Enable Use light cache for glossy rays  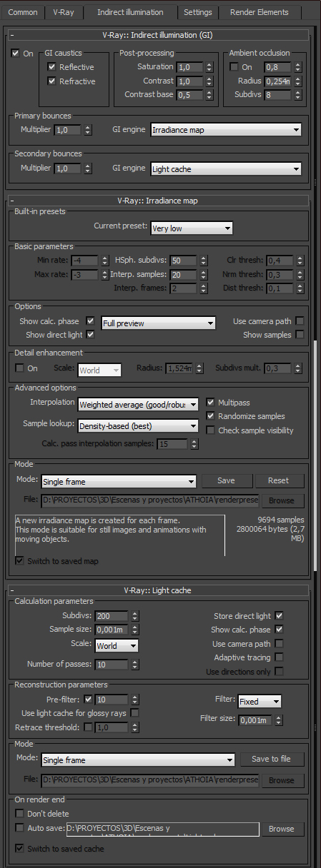tap(134, 712)
